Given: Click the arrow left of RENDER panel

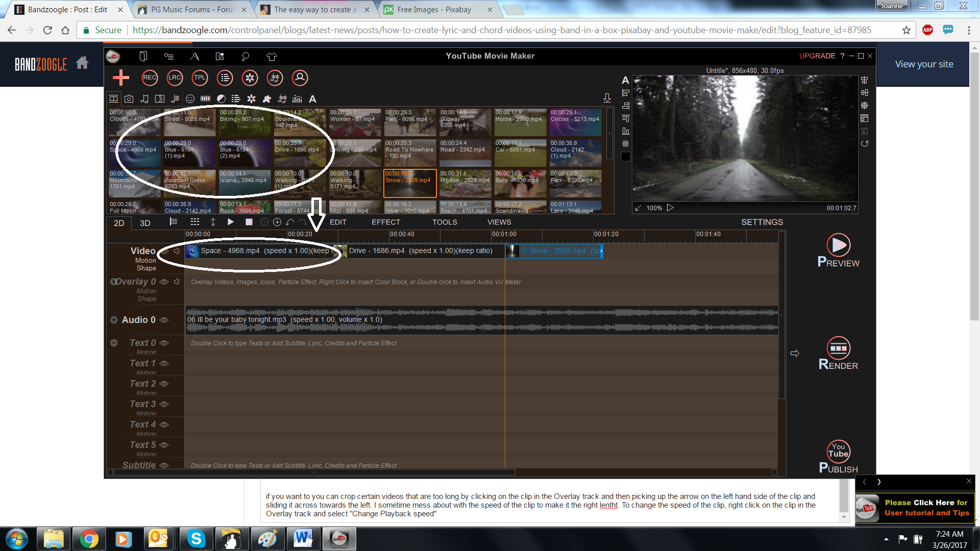Looking at the screenshot, I should pyautogui.click(x=795, y=353).
